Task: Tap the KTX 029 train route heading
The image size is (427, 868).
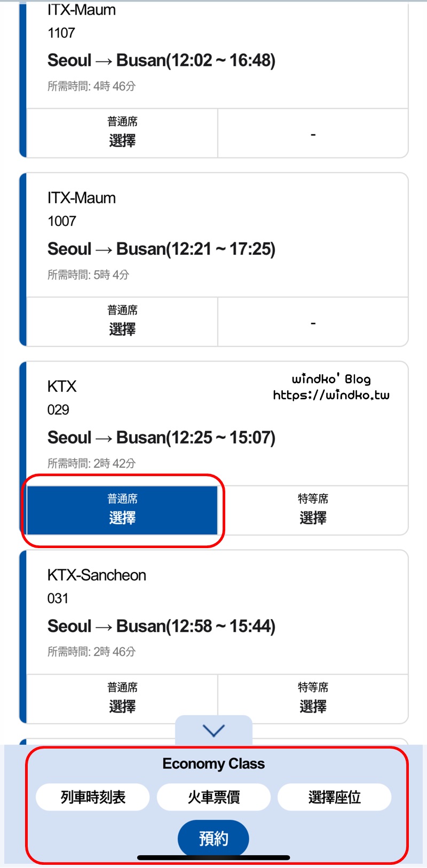Action: coord(161,438)
